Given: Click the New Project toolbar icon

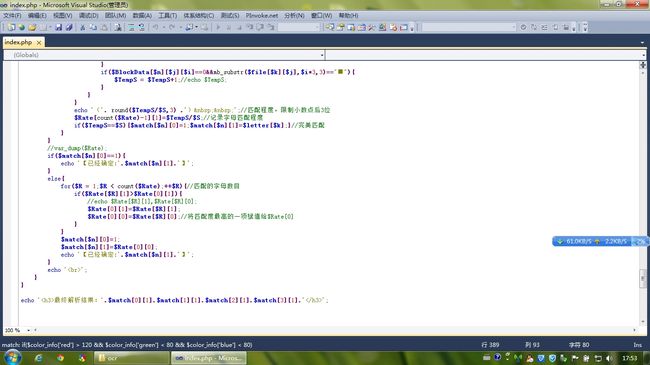Looking at the screenshot, I should coord(11,27).
